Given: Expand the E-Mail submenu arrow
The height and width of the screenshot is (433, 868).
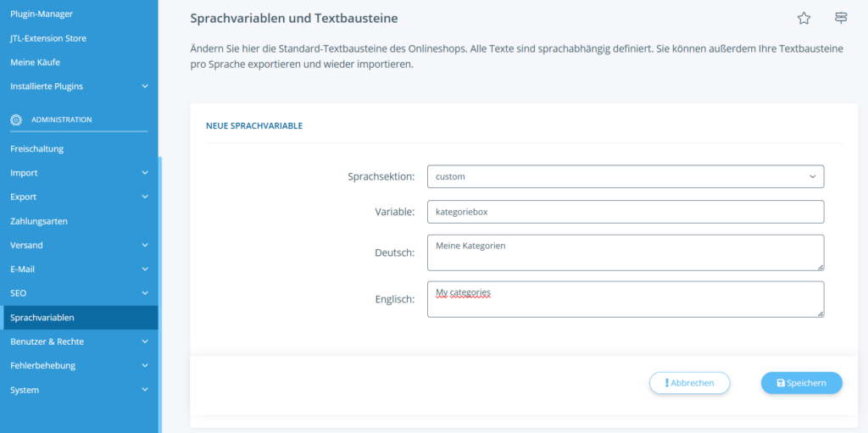Looking at the screenshot, I should point(145,269).
